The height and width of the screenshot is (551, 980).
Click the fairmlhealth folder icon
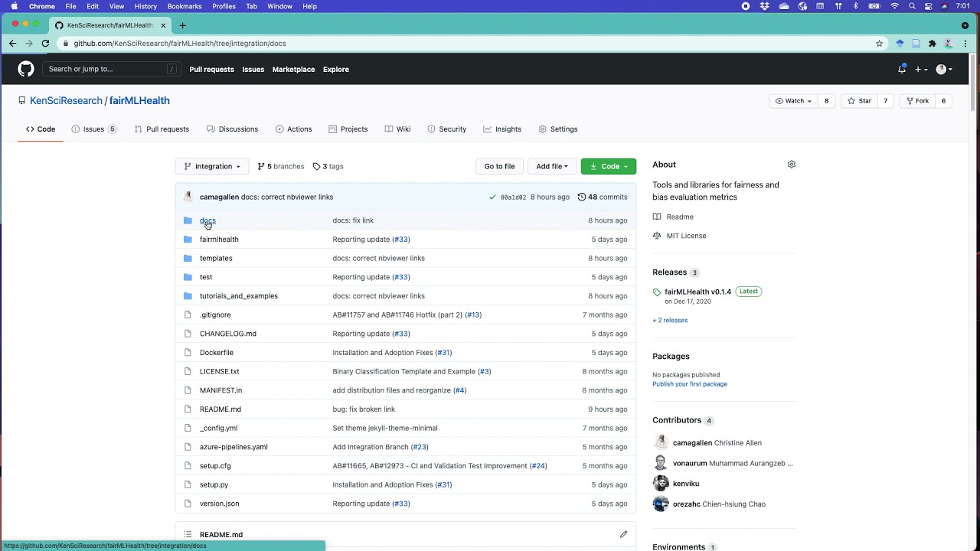[x=188, y=239]
